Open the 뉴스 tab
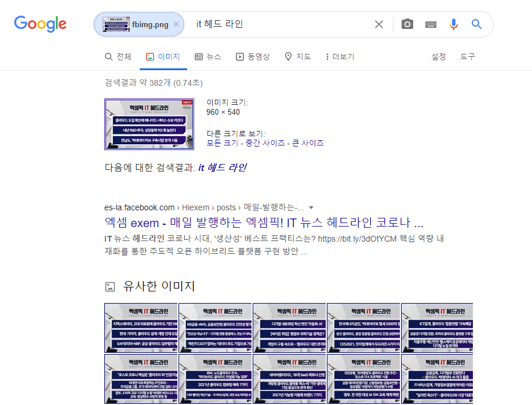532x405 pixels. [208, 57]
